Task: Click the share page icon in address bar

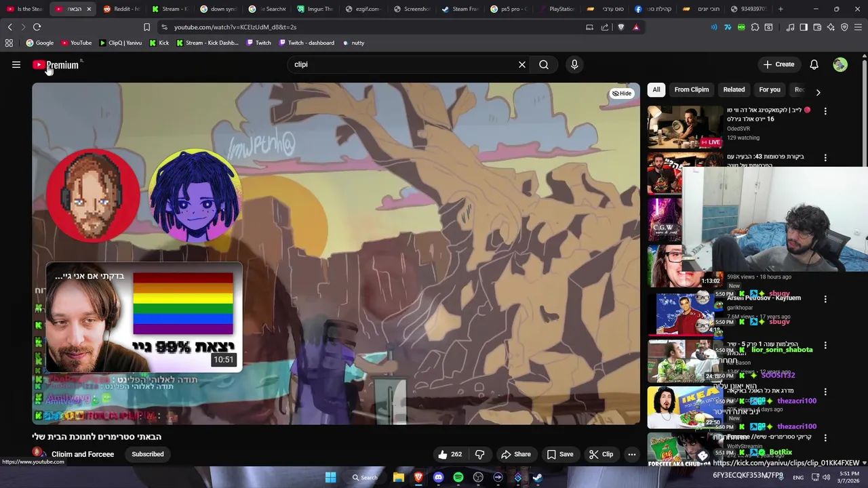Action: (605, 27)
